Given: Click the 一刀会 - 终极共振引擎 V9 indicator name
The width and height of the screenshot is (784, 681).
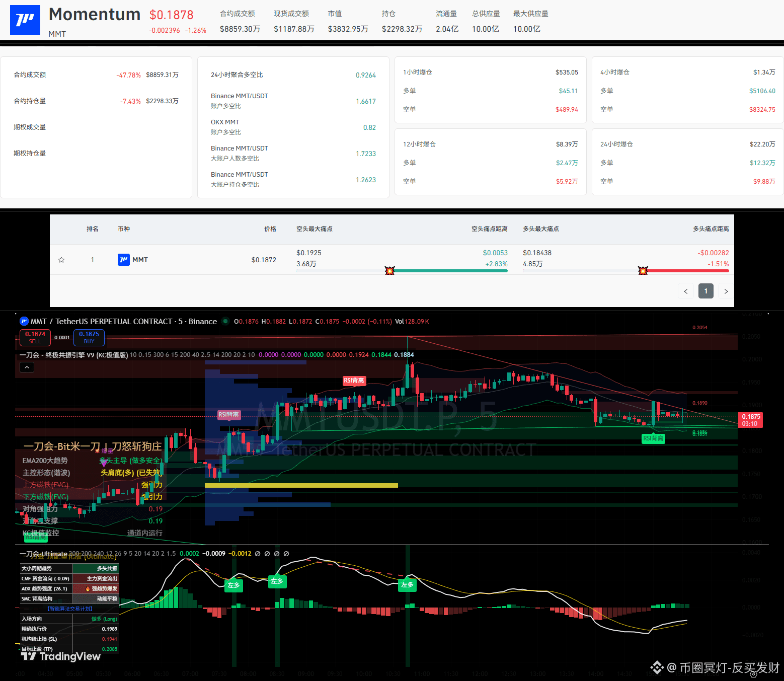Looking at the screenshot, I should click(x=74, y=355).
